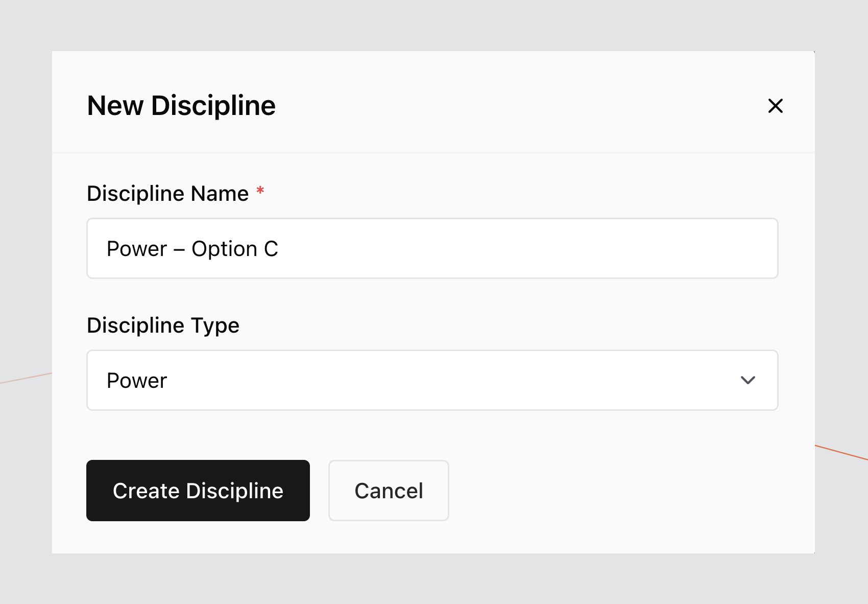Click the middle of Discipline Type combo box
Viewport: 868px width, 604px height.
(x=432, y=380)
